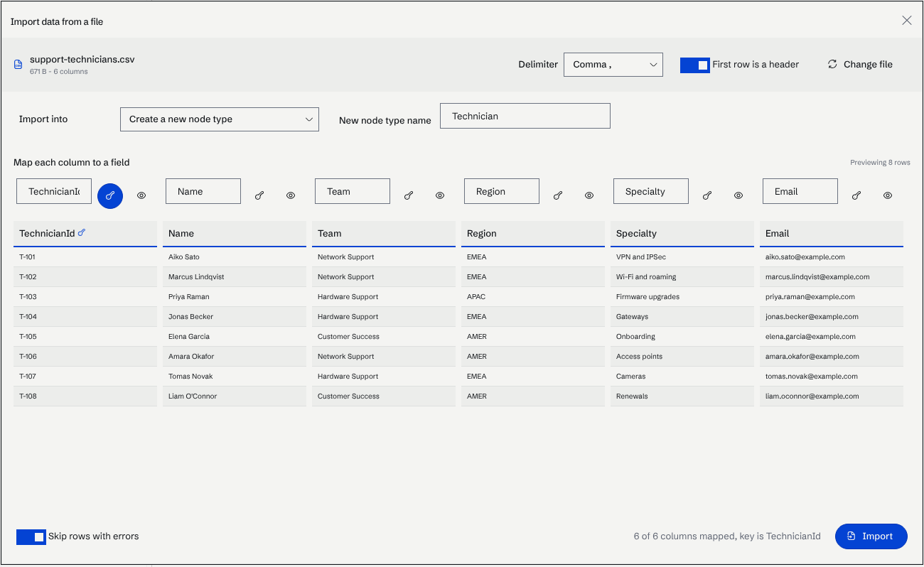Toggle visibility of Specialty column
Viewport: 924px width, 567px height.
(738, 195)
